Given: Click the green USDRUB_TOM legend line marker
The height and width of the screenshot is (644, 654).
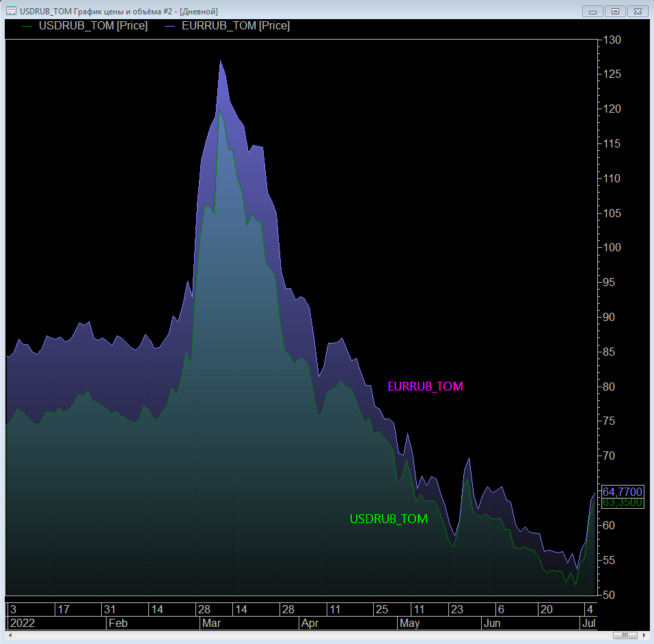Looking at the screenshot, I should click(x=27, y=26).
